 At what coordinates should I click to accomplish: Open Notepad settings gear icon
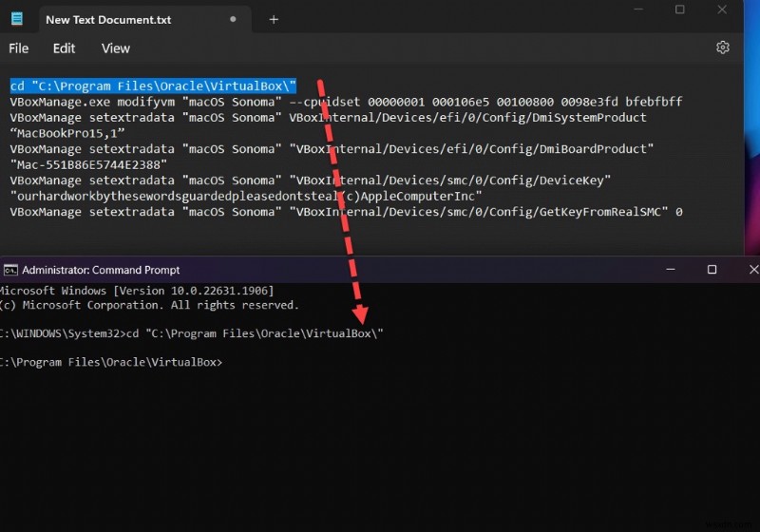[723, 47]
